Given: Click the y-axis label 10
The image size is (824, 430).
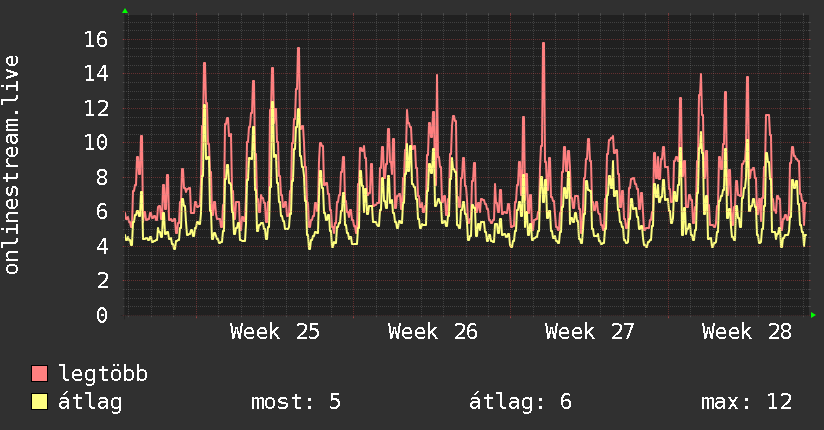Looking at the screenshot, I should pyautogui.click(x=96, y=142).
